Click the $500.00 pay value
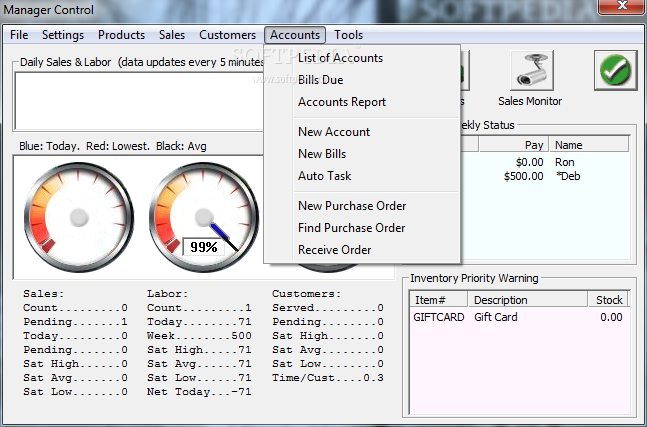 click(523, 176)
